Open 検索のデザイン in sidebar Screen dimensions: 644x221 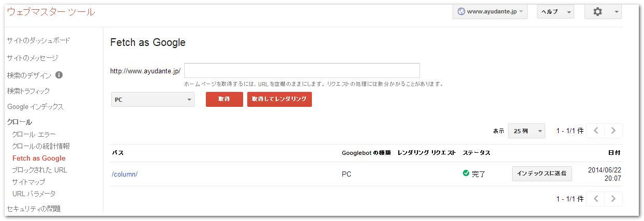[29, 75]
